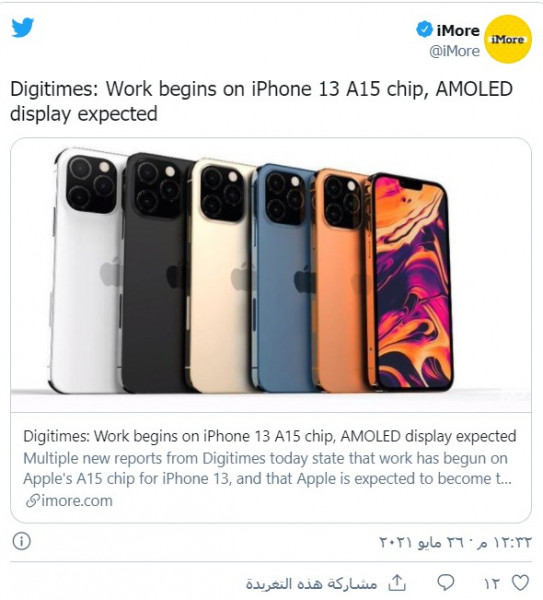Click the orange iPhone in the image

(339, 279)
